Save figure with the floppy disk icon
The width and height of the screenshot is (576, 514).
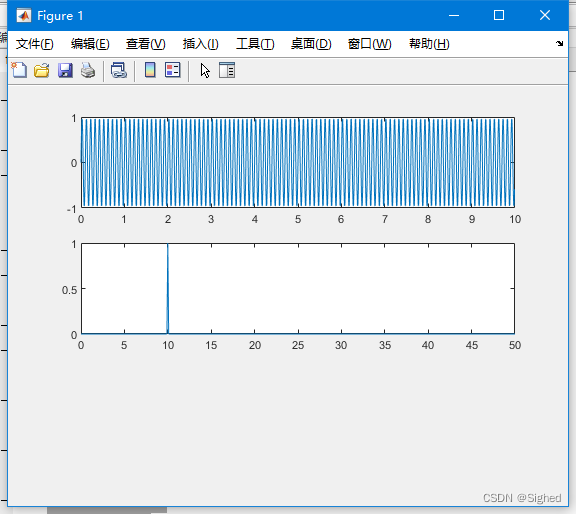click(x=65, y=70)
